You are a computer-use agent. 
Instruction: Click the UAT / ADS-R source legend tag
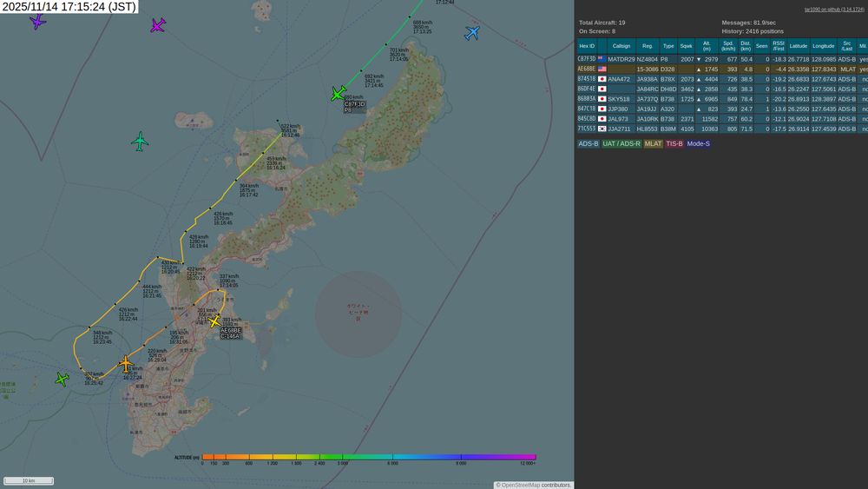(x=621, y=143)
